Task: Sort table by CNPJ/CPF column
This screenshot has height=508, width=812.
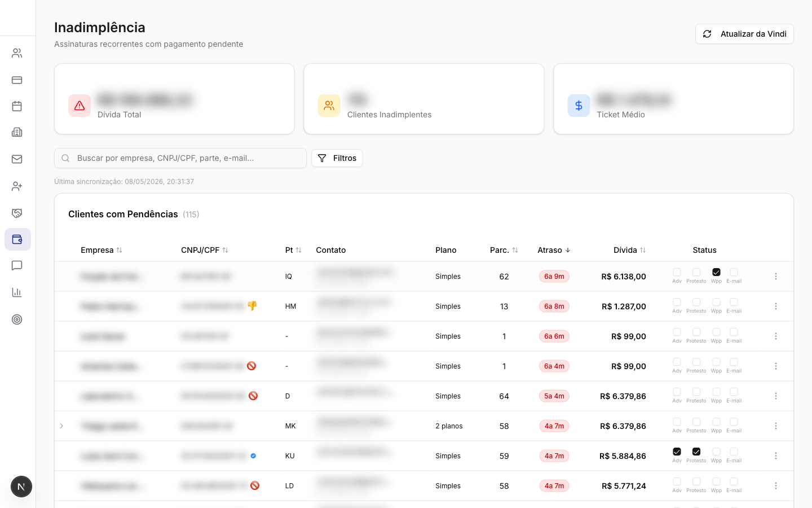Action: pyautogui.click(x=205, y=250)
